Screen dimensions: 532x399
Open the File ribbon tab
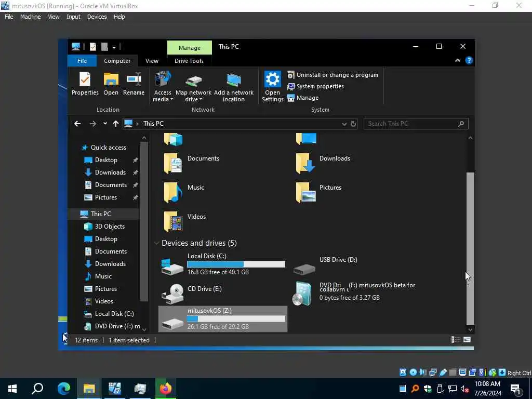click(x=82, y=61)
